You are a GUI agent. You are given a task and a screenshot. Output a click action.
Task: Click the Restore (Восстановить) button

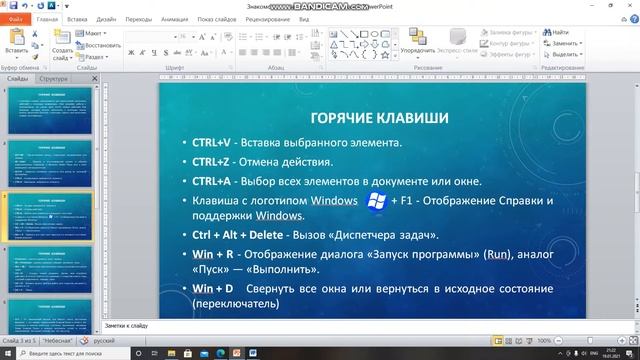pyautogui.click(x=98, y=45)
